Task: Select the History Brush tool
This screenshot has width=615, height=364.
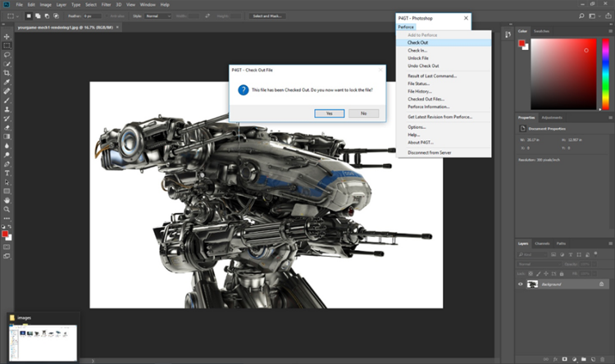Action: click(x=7, y=118)
